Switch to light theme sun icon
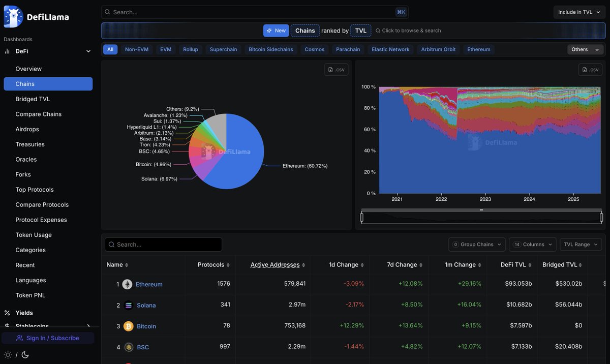 tap(8, 355)
